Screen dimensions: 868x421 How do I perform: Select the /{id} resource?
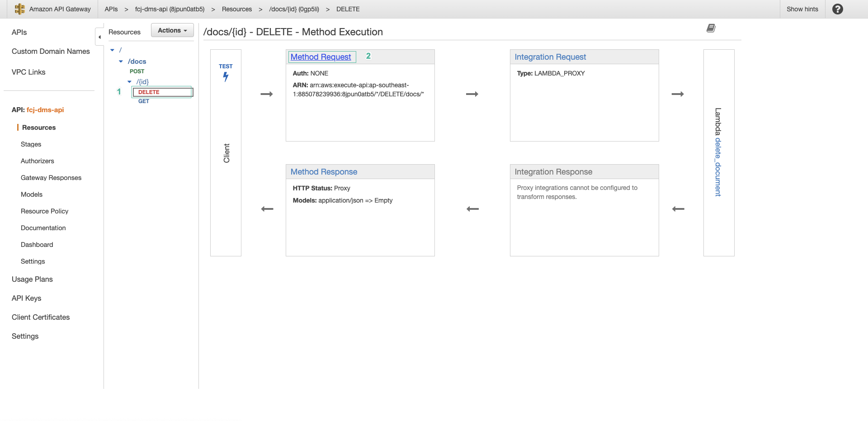[142, 82]
